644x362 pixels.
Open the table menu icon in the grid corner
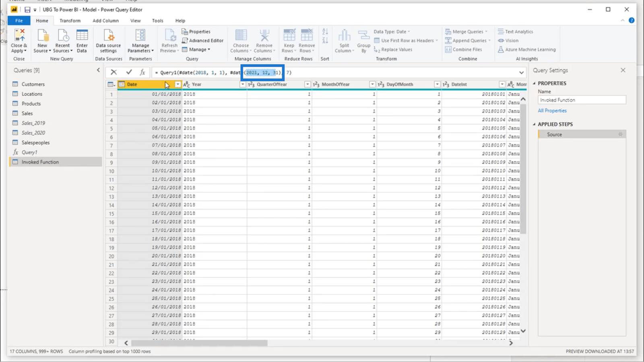pyautogui.click(x=111, y=84)
